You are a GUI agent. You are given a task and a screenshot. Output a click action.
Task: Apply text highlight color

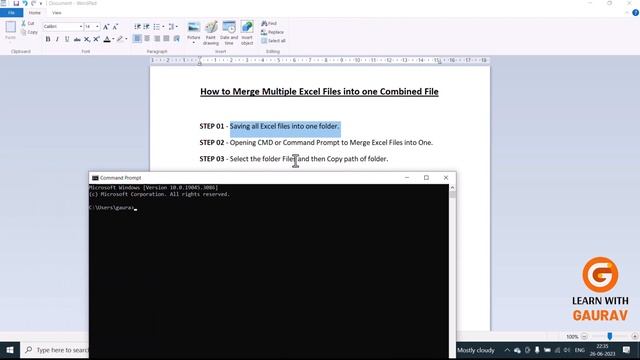point(120,39)
